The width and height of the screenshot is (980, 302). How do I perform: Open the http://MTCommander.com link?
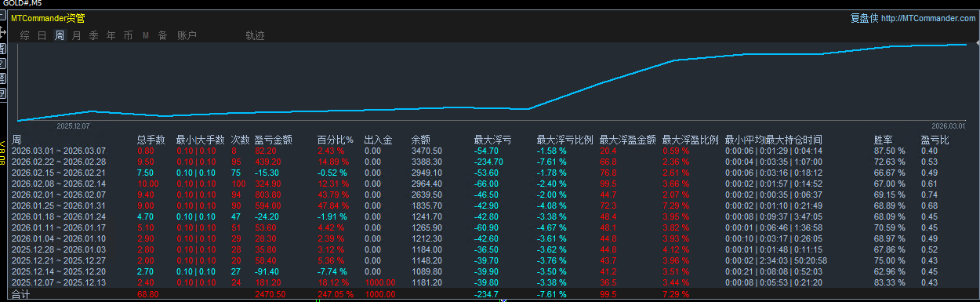pos(928,18)
